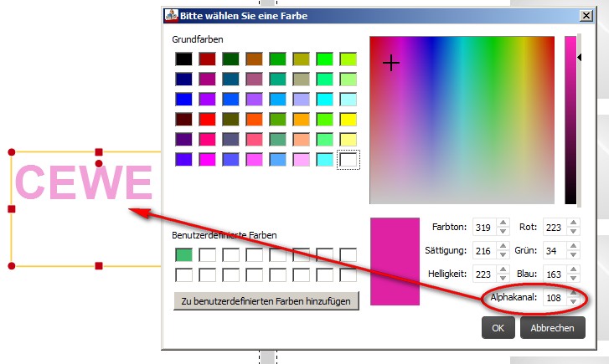Click the Abbrechen button
This screenshot has height=364, width=609.
pos(552,328)
